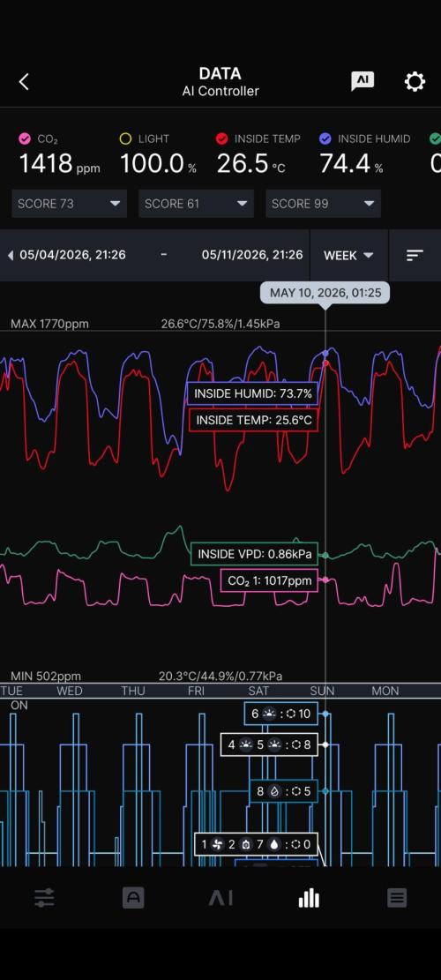Tap the 20.3°C/44.9%/0.77kPa min values
441x980 pixels.
pyautogui.click(x=220, y=677)
